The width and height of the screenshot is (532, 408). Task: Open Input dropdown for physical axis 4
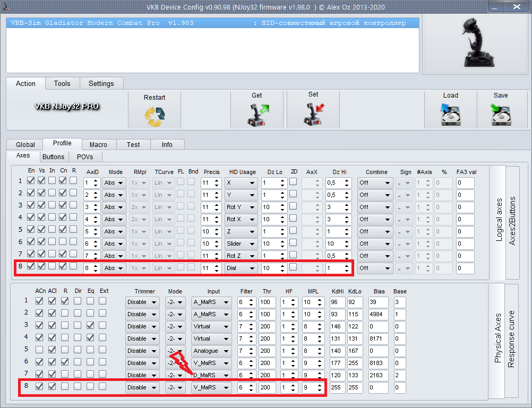point(211,339)
